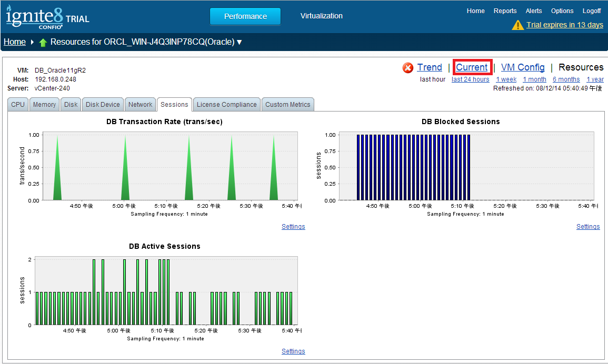608x364 pixels.
Task: Open Settings for DB Transaction Rate chart
Action: pos(293,227)
